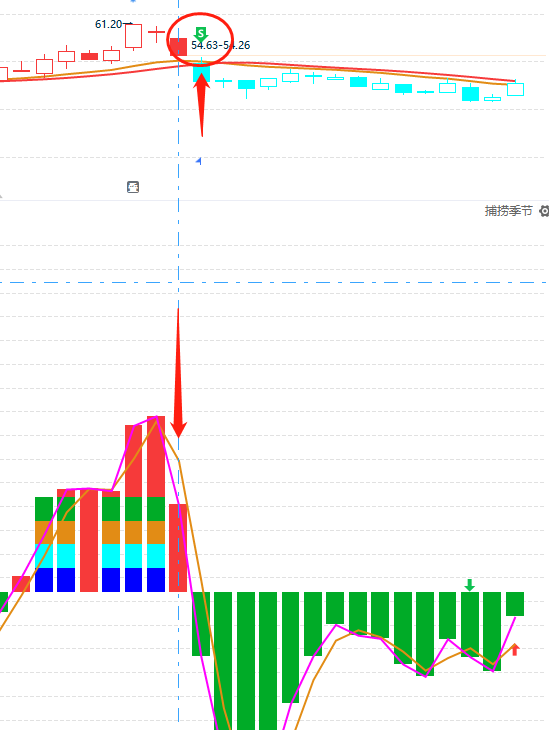549x730 pixels.
Task: Click the large red arrow pointing down at the indicator
Action: tap(178, 372)
